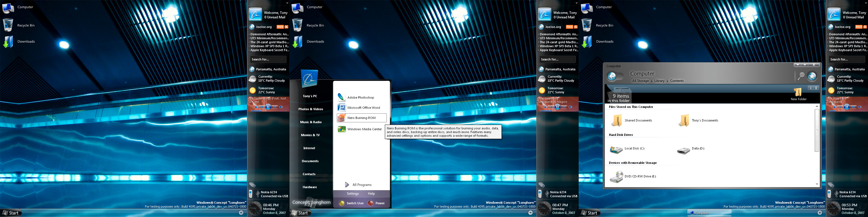
Task: Pause The Way I Are track
Action: [847, 107]
